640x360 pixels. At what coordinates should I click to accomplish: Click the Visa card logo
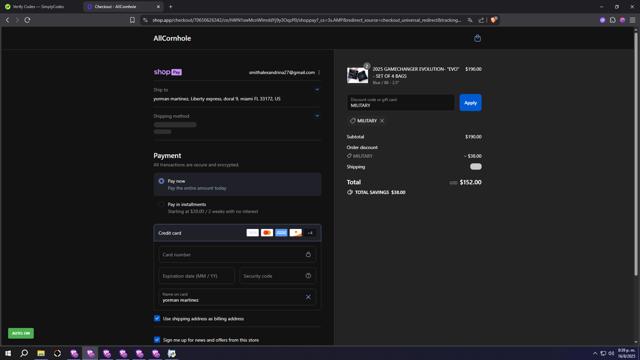tap(253, 233)
